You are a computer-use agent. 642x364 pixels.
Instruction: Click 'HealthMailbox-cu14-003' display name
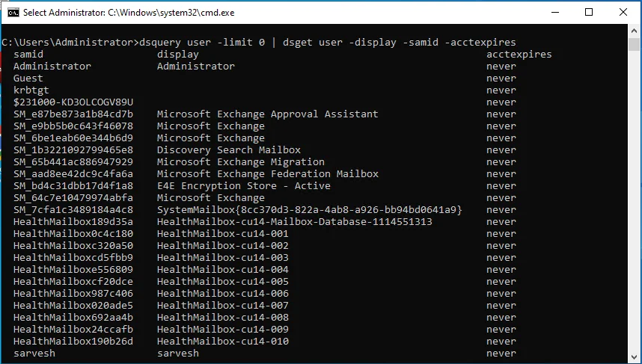pos(223,257)
